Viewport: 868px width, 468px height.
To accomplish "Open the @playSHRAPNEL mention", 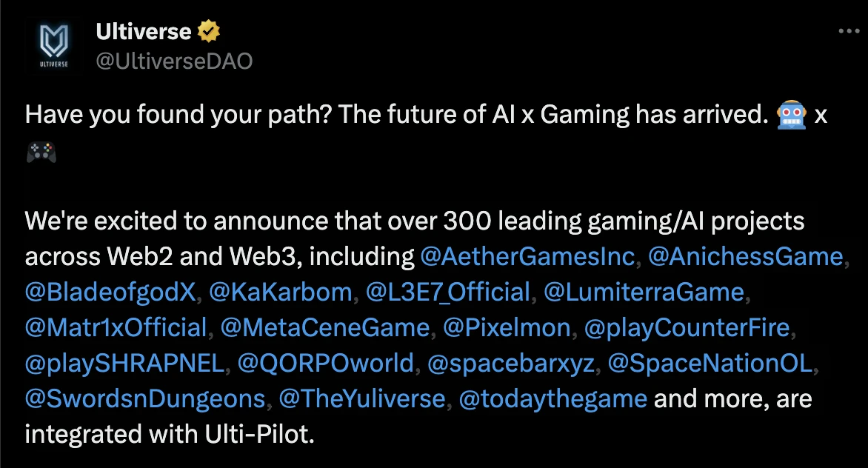I will (x=124, y=363).
